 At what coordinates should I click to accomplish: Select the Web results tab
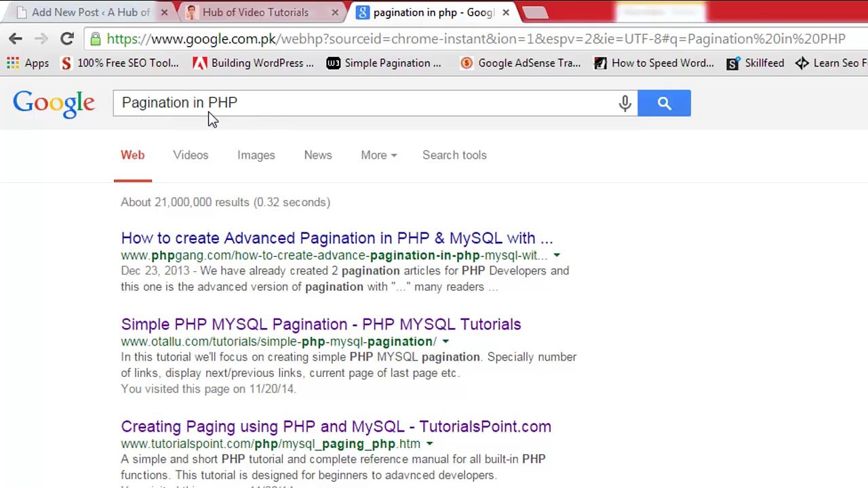click(133, 155)
